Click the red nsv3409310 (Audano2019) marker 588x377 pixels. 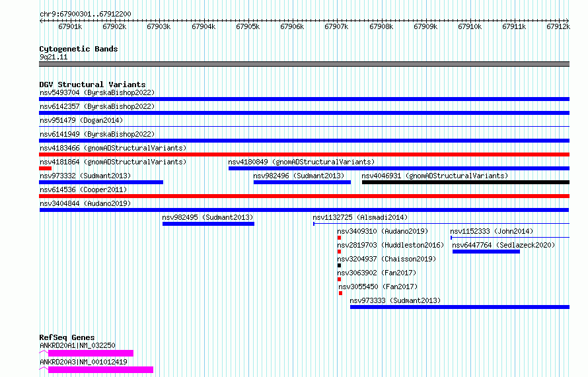[340, 238]
